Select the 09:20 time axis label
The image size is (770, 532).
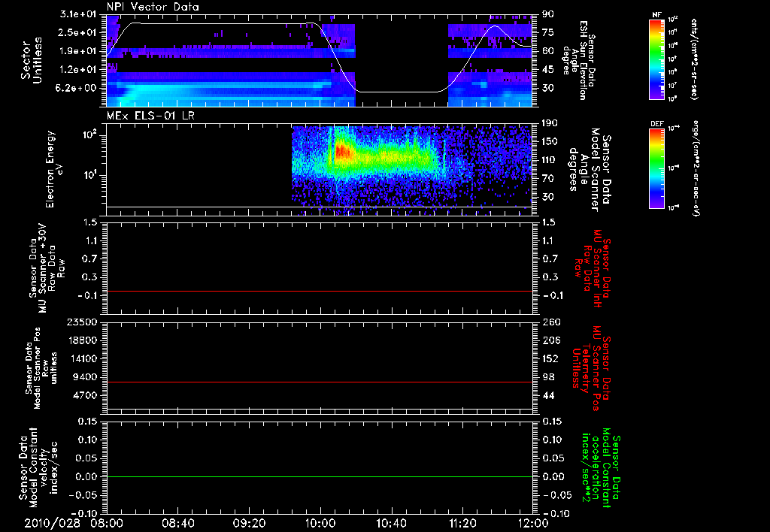pyautogui.click(x=249, y=523)
